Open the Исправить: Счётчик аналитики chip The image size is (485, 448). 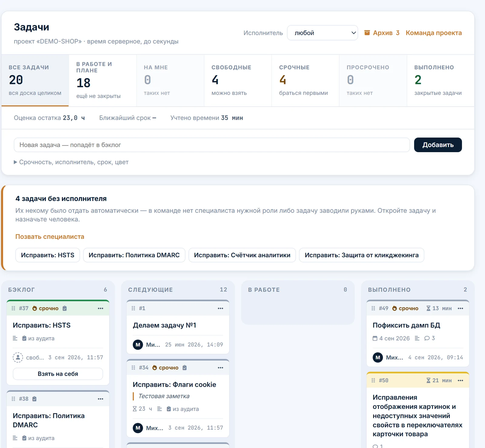[x=242, y=255]
